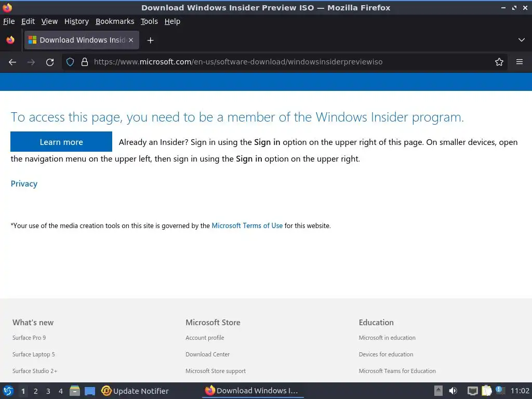Minimize the Firefox window

(503, 7)
